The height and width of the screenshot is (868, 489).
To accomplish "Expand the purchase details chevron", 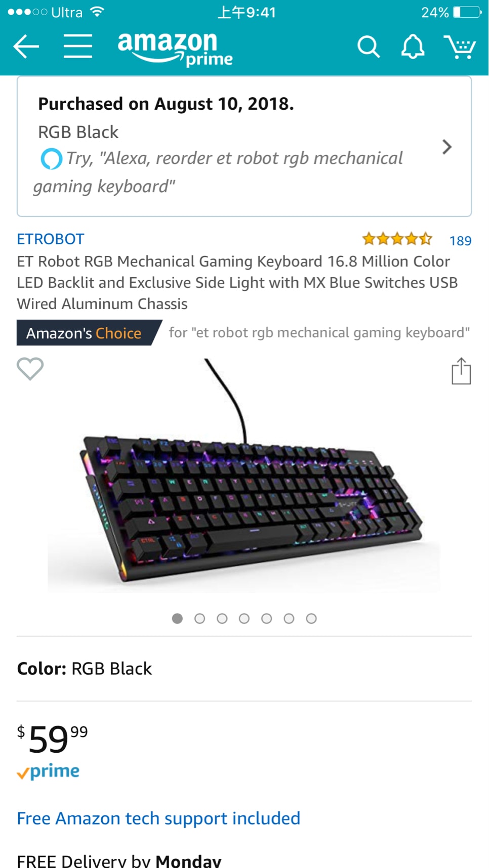I will point(446,147).
